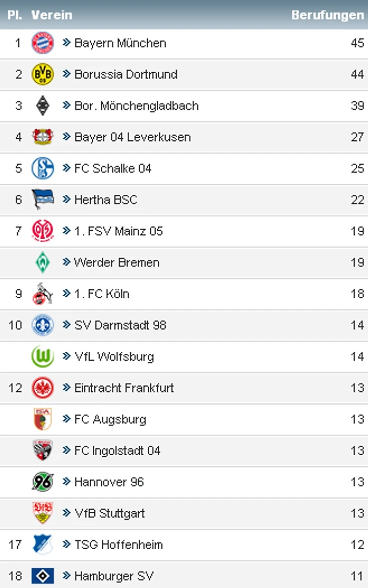Click the arrow beside FC Ingolstadt 04
This screenshot has width=368, height=588.
tap(67, 450)
